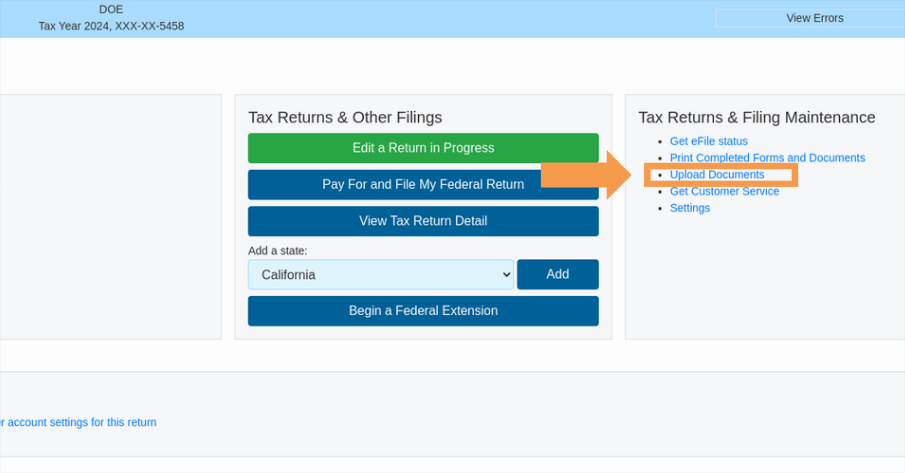Open Get Customer Service link

(x=724, y=191)
